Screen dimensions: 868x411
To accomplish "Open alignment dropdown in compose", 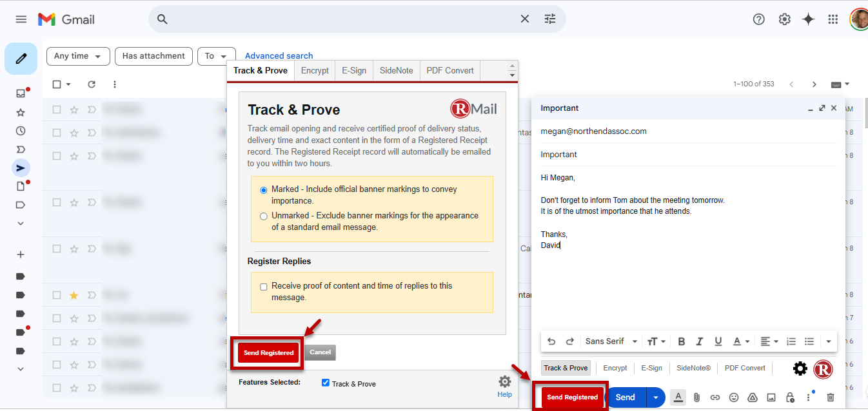I will (769, 341).
